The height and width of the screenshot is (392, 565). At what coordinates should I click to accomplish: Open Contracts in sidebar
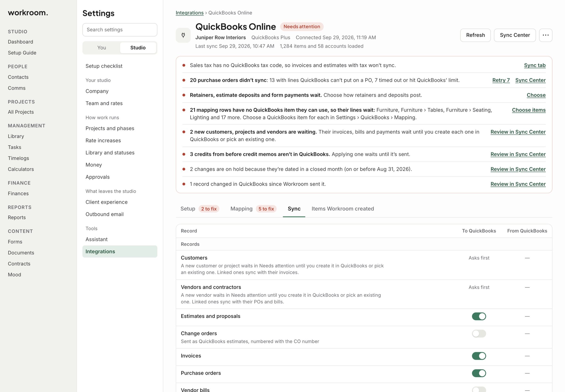tap(19, 264)
